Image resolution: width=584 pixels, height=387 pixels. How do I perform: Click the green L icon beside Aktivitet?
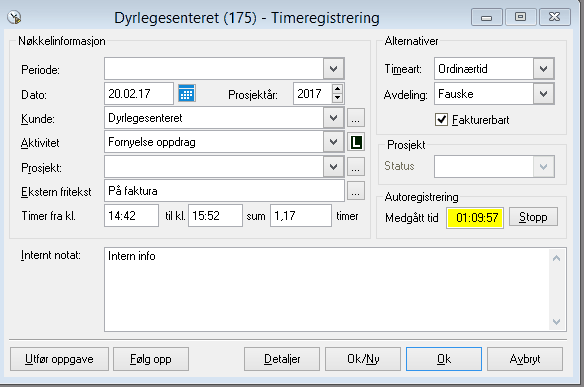pyautogui.click(x=356, y=142)
